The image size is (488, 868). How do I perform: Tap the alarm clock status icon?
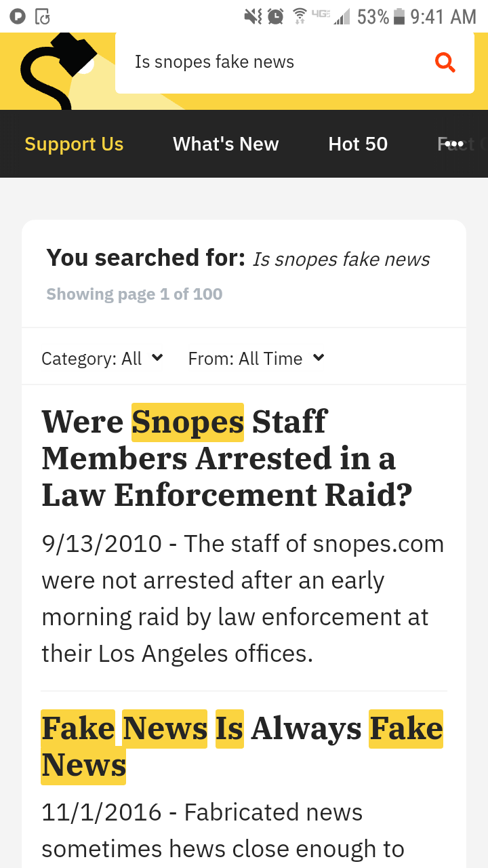click(275, 16)
